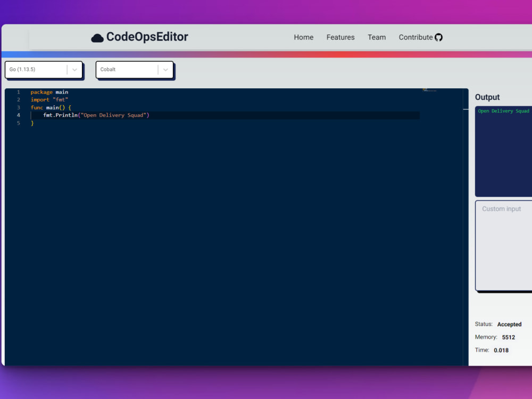Image resolution: width=532 pixels, height=399 pixels.
Task: Click line number 5 in the gutter
Action: coord(18,123)
